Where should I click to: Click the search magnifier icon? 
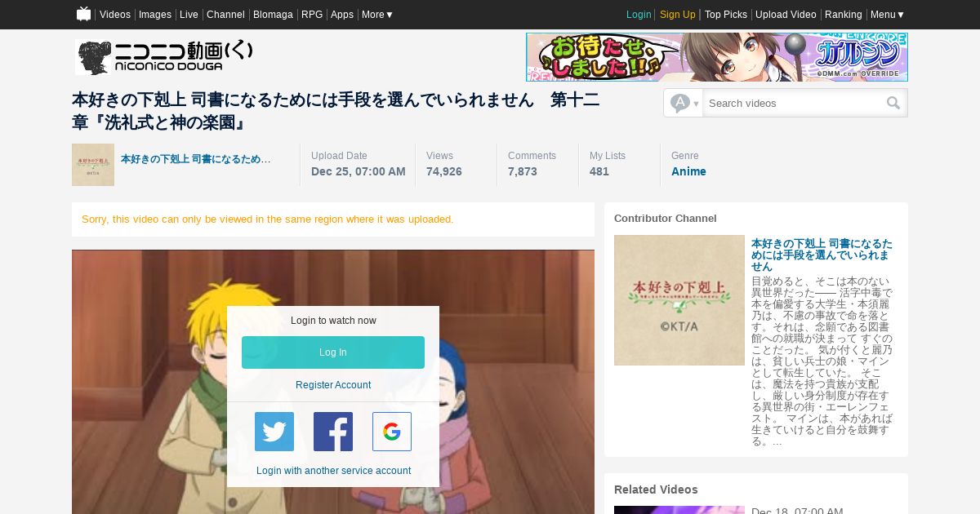(893, 103)
